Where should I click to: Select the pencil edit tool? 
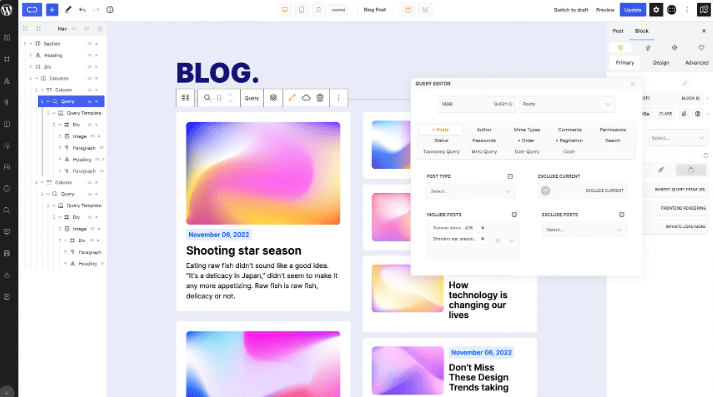(x=68, y=10)
